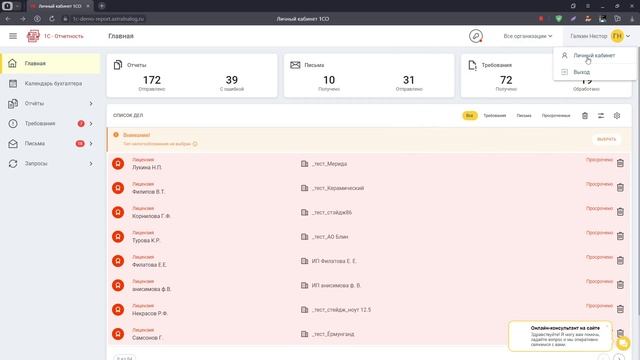The image size is (640, 360).
Task: Delete the Турова К.Р. row with trash icon
Action: (620, 236)
